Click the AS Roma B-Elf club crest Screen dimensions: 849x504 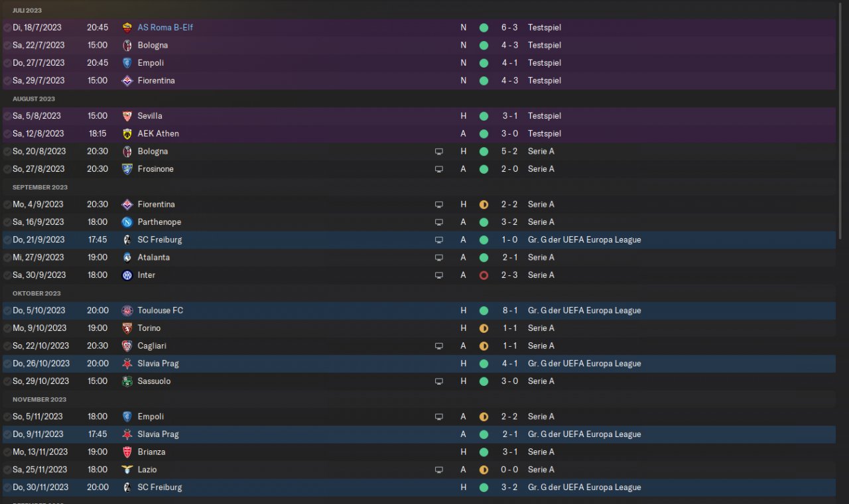point(127,28)
